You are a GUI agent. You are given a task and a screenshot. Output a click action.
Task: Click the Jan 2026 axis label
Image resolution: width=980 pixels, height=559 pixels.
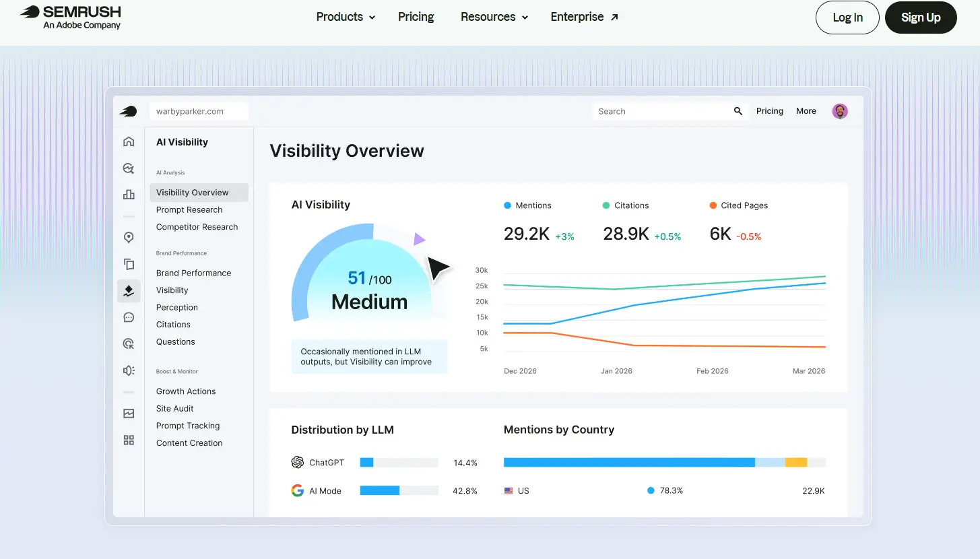coord(616,371)
